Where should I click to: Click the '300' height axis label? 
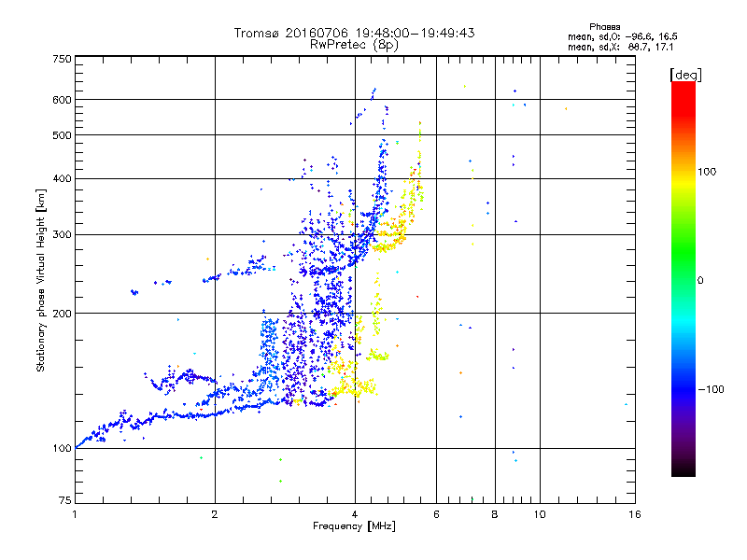62,235
